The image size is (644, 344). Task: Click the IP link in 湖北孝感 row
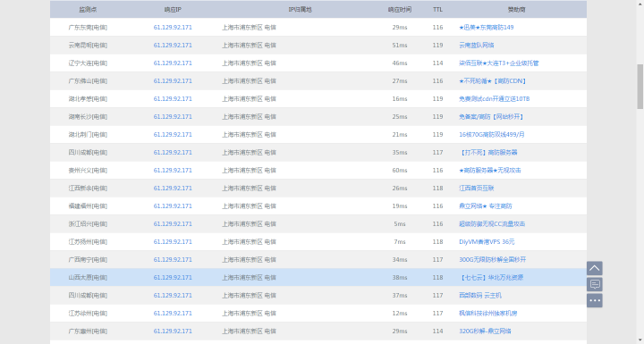tap(173, 99)
